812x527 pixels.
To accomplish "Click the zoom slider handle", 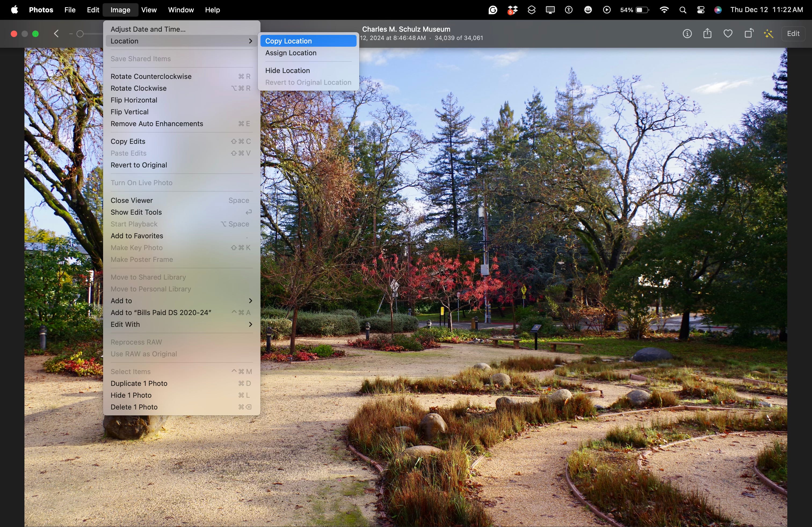I will click(x=80, y=34).
